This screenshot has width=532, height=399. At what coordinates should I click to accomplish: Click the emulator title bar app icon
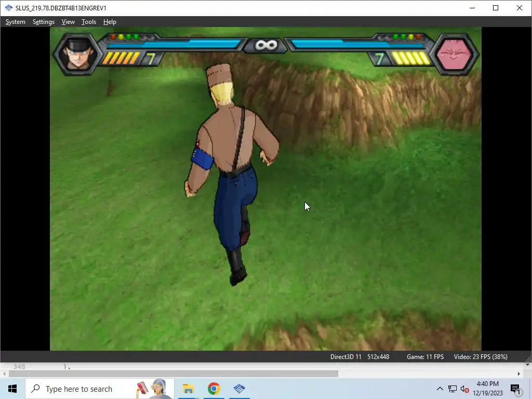coord(9,8)
